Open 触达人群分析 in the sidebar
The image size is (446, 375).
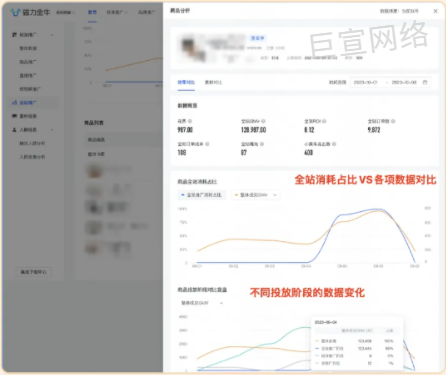coord(32,143)
